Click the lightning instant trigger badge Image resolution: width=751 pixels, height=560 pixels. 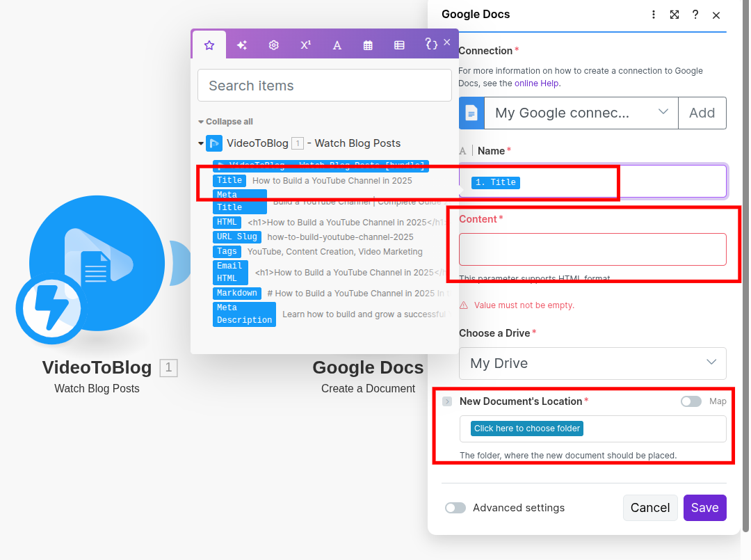51,308
